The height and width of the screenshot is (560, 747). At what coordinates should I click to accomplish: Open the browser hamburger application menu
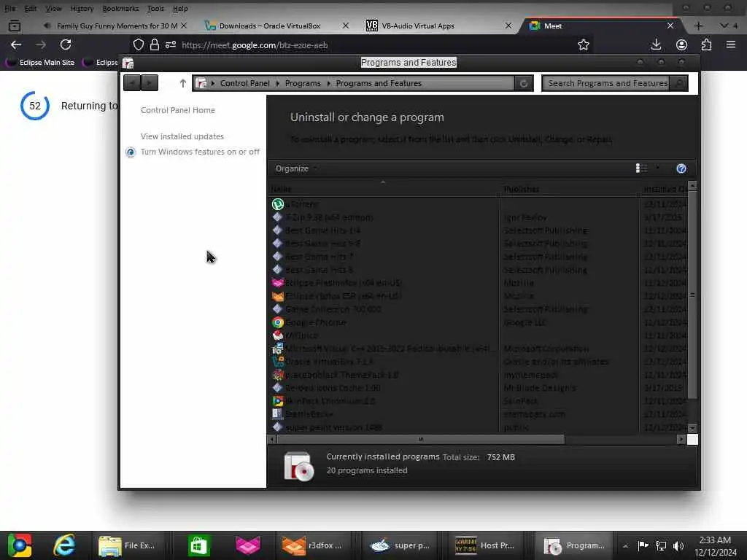click(731, 44)
